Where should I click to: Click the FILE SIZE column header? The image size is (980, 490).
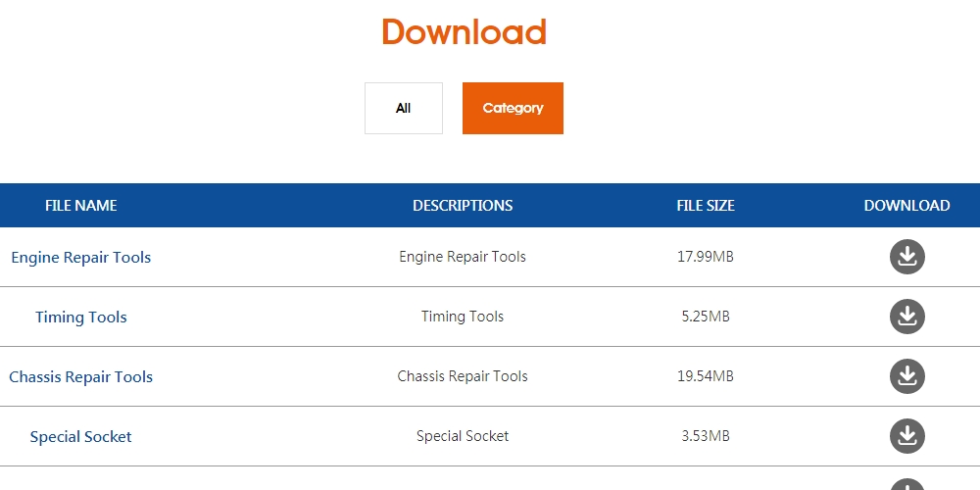[706, 206]
